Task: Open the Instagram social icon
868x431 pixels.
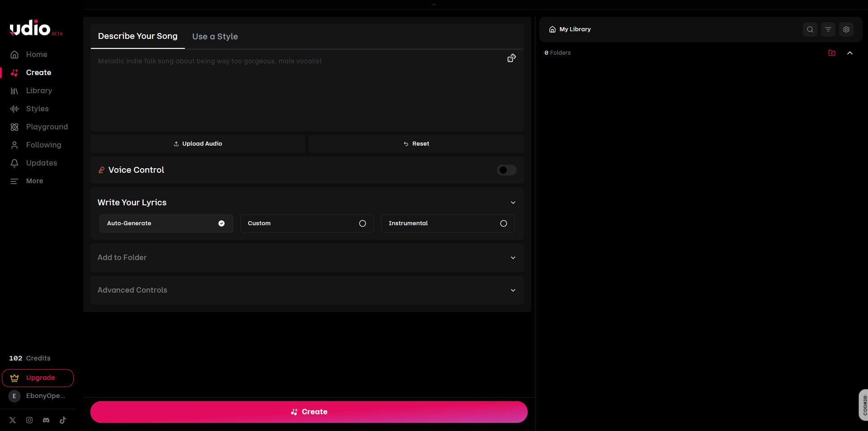Action: (x=29, y=420)
